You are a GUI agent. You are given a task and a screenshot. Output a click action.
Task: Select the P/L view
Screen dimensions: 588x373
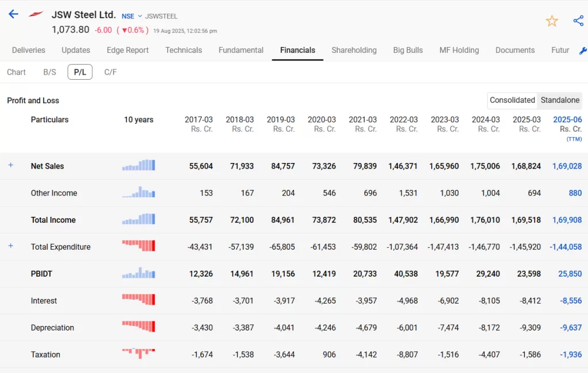click(80, 72)
